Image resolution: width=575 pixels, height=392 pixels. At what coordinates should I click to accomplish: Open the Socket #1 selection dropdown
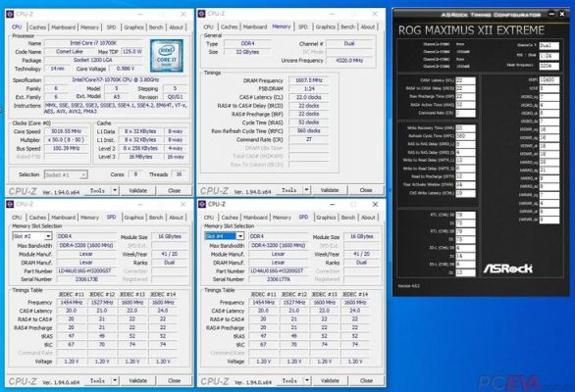click(82, 174)
